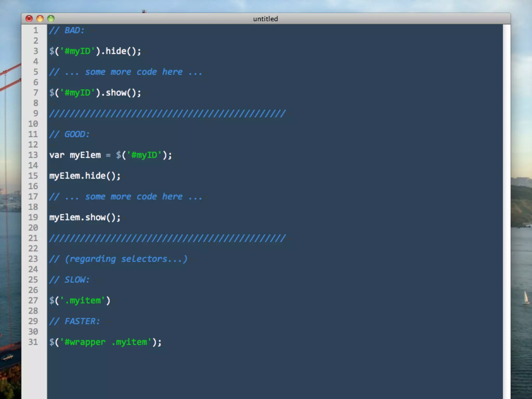Click line number 31 in the gutter
The width and height of the screenshot is (532, 399).
pyautogui.click(x=33, y=342)
